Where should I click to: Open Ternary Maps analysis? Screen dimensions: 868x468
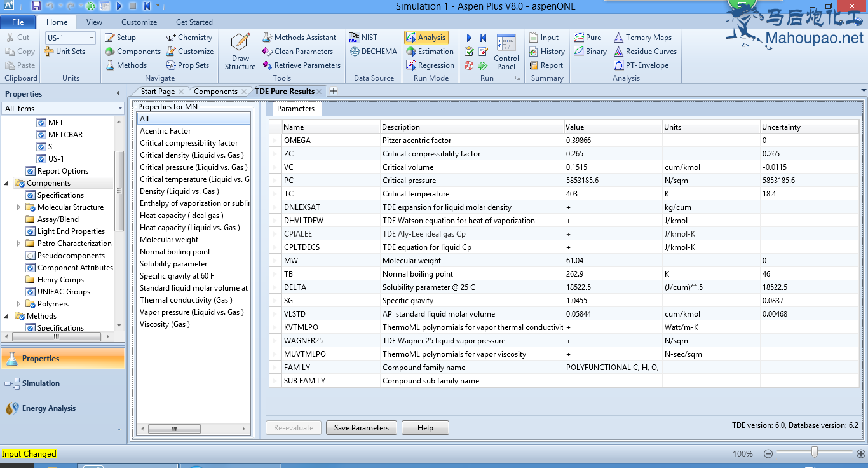click(642, 38)
